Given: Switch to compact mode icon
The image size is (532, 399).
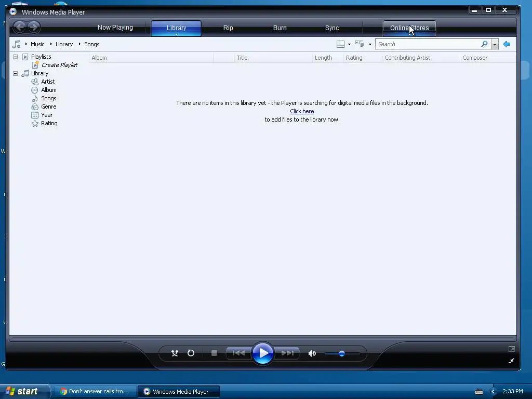Looking at the screenshot, I should point(511,361).
